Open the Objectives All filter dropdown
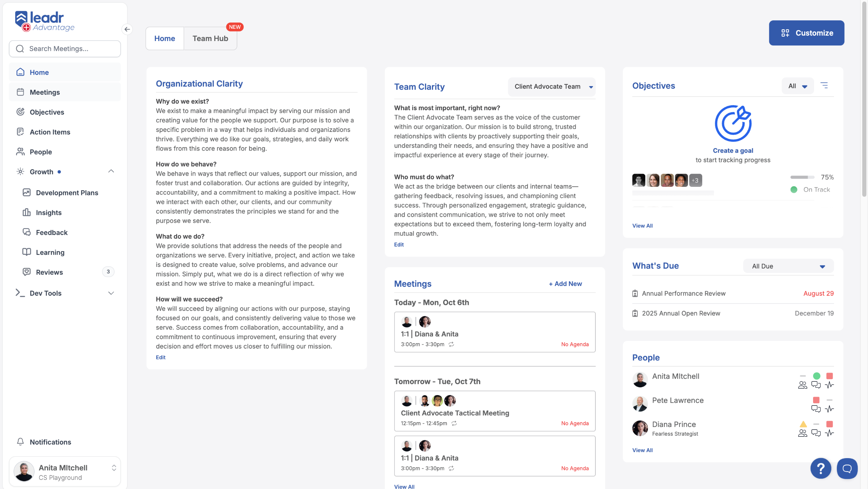Viewport: 868px width, 489px height. (x=797, y=86)
